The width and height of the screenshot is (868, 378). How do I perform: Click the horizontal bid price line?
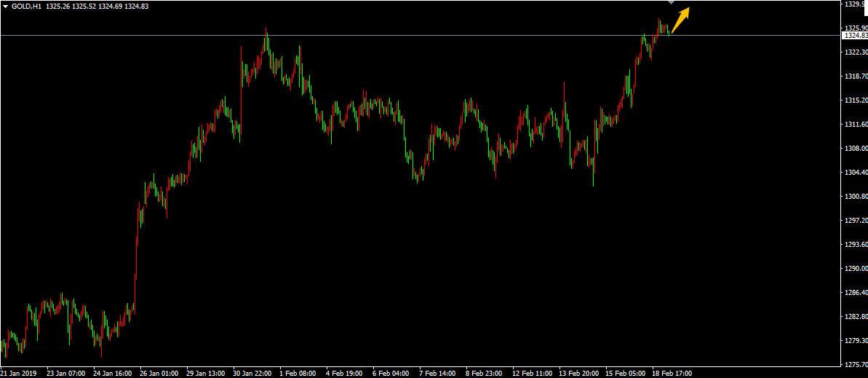421,36
